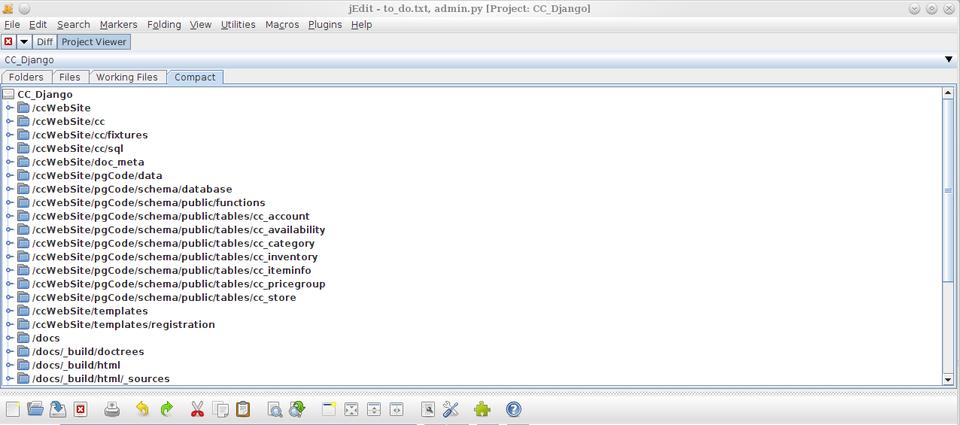The image size is (960, 425).
Task: Click the Paste clipboard icon
Action: coord(243,409)
